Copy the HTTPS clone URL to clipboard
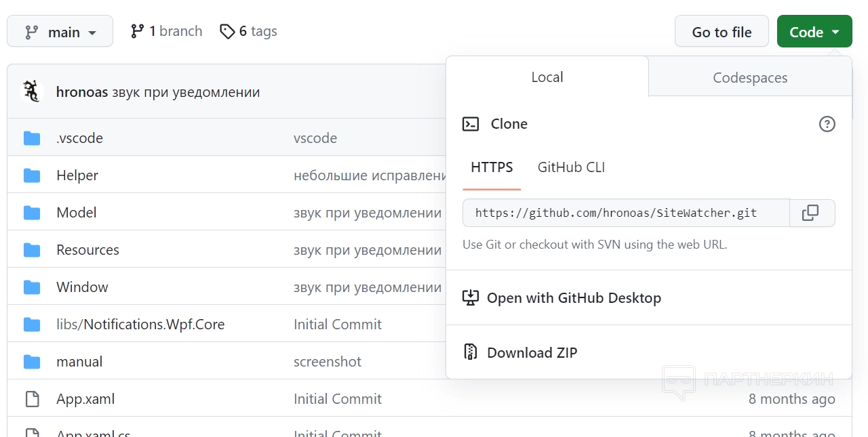This screenshot has width=868, height=437. pyautogui.click(x=811, y=213)
